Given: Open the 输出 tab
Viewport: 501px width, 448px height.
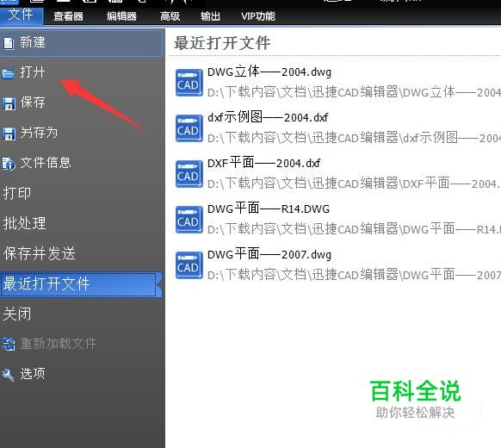Looking at the screenshot, I should pyautogui.click(x=210, y=16).
